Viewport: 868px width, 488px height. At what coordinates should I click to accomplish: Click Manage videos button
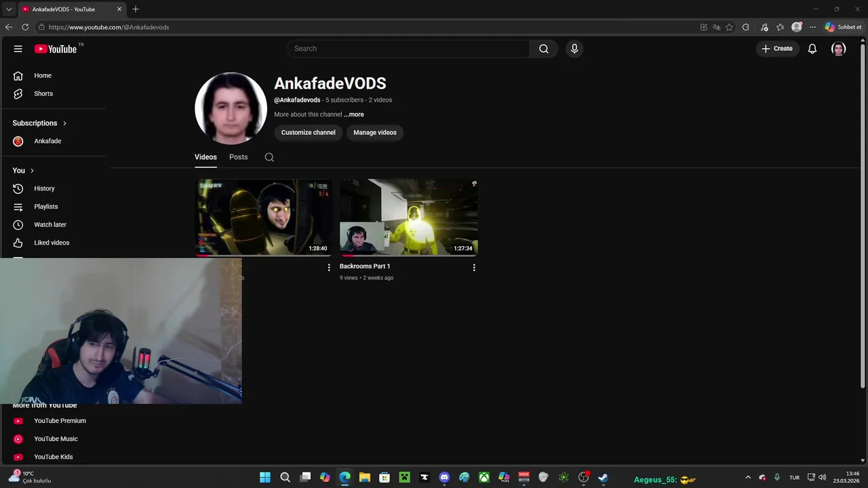375,133
